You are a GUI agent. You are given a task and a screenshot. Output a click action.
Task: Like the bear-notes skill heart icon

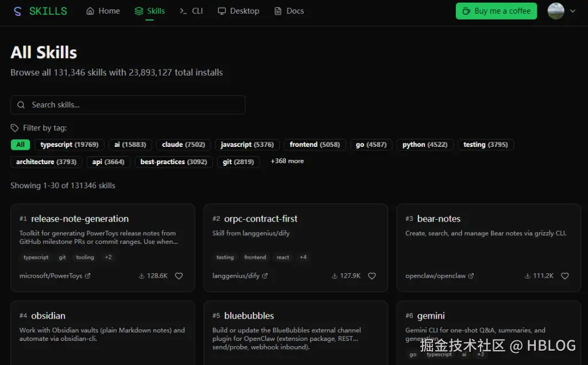click(x=564, y=276)
